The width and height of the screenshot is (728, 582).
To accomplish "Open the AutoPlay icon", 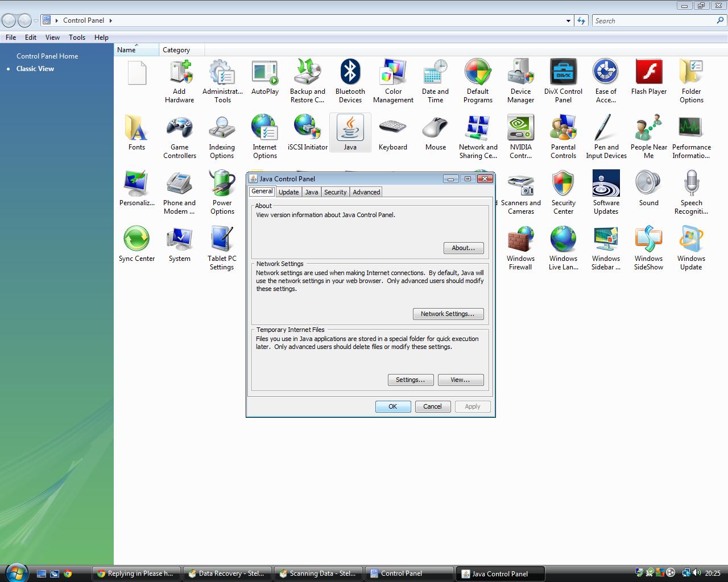I will point(265,77).
